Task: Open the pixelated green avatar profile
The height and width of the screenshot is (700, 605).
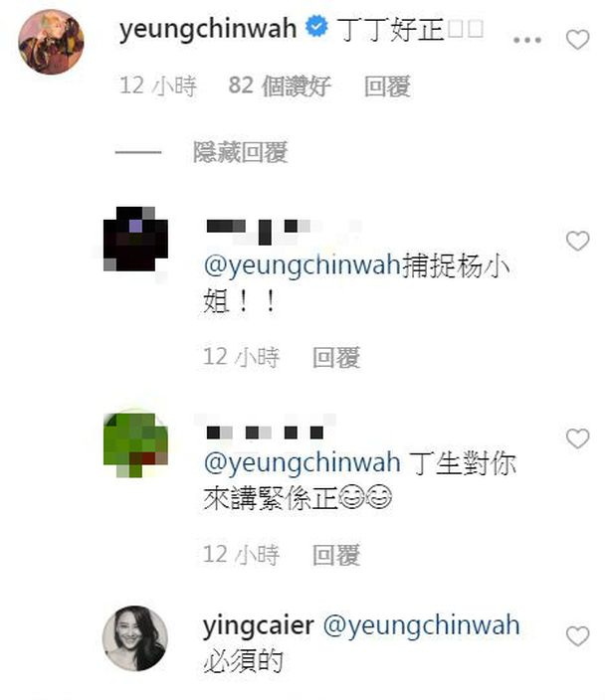Action: click(x=135, y=445)
